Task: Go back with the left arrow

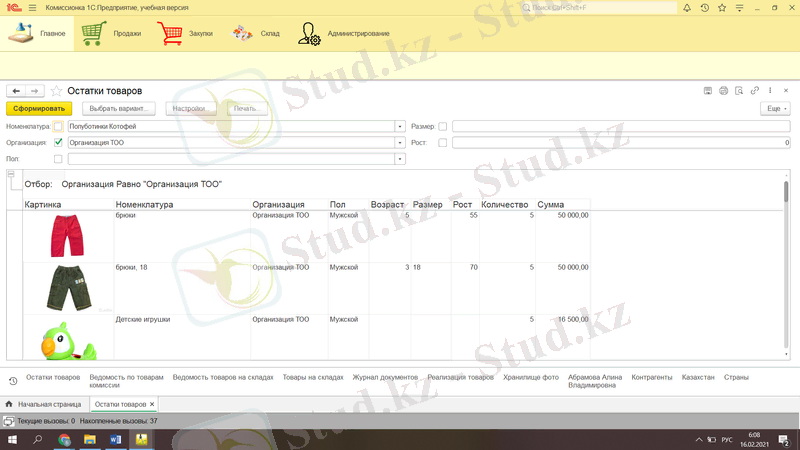Action: pyautogui.click(x=16, y=91)
